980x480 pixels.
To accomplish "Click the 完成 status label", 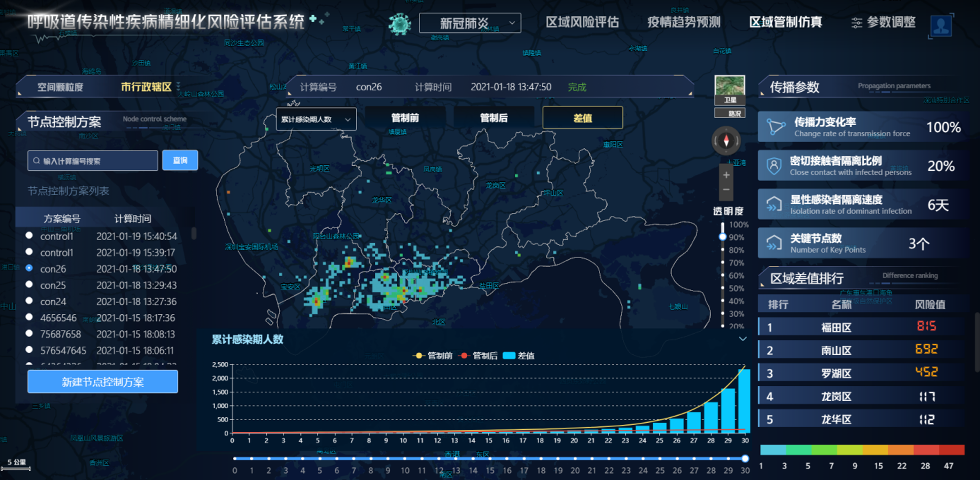I will coord(577,87).
